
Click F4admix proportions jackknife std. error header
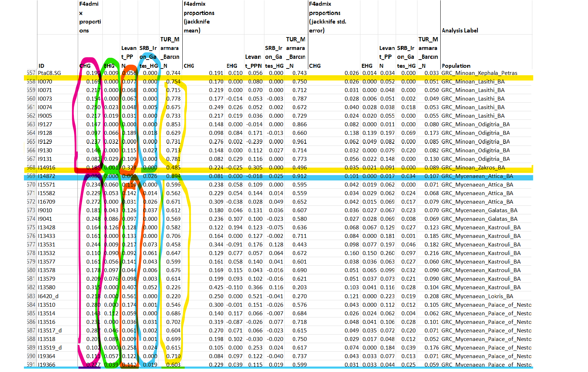[328, 17]
